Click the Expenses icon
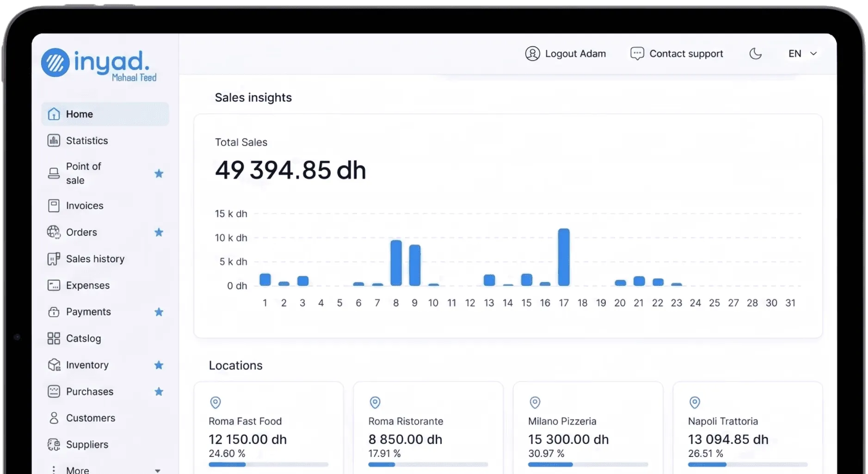This screenshot has width=868, height=474. tap(54, 285)
